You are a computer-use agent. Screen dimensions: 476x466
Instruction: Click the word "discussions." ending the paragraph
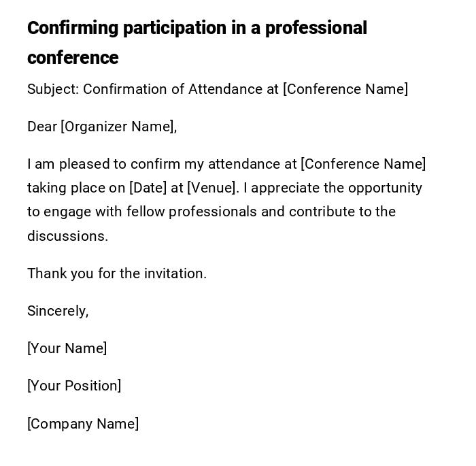[67, 236]
